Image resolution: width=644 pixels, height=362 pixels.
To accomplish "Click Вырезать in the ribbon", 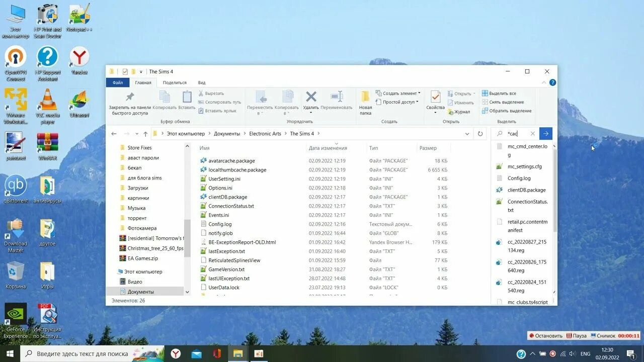I will 211,94.
